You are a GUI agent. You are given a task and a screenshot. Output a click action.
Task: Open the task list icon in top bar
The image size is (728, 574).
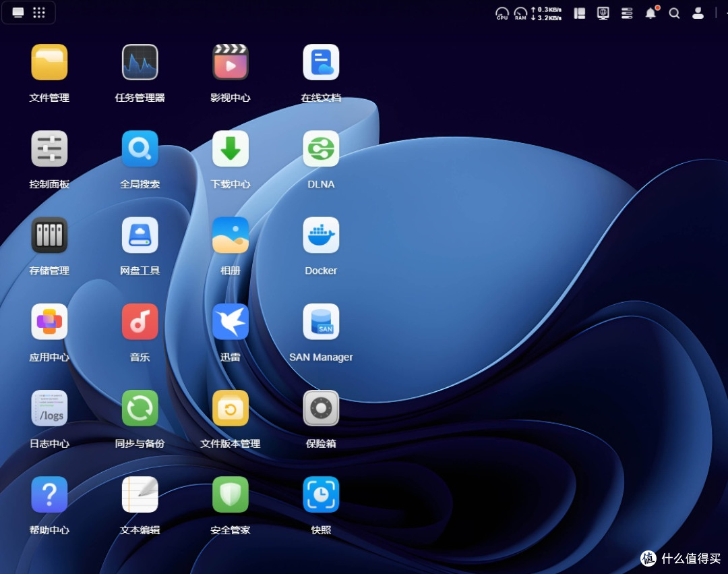pyautogui.click(x=627, y=13)
